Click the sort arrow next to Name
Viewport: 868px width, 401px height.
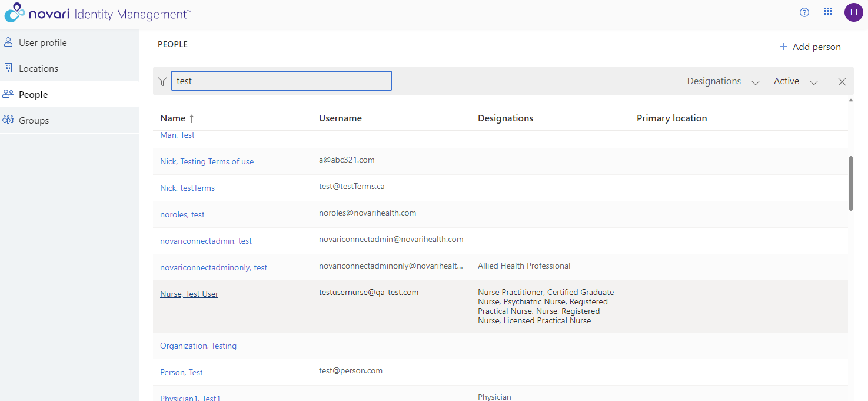point(191,118)
